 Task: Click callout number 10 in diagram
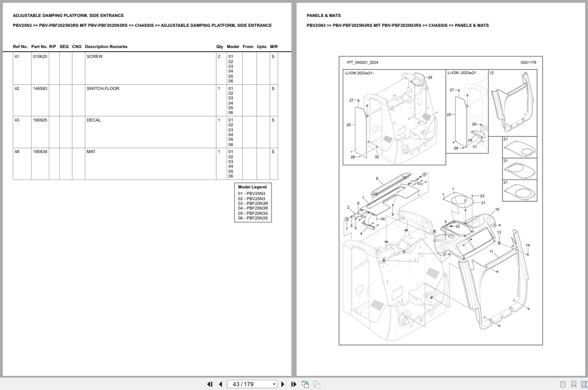[x=497, y=210]
